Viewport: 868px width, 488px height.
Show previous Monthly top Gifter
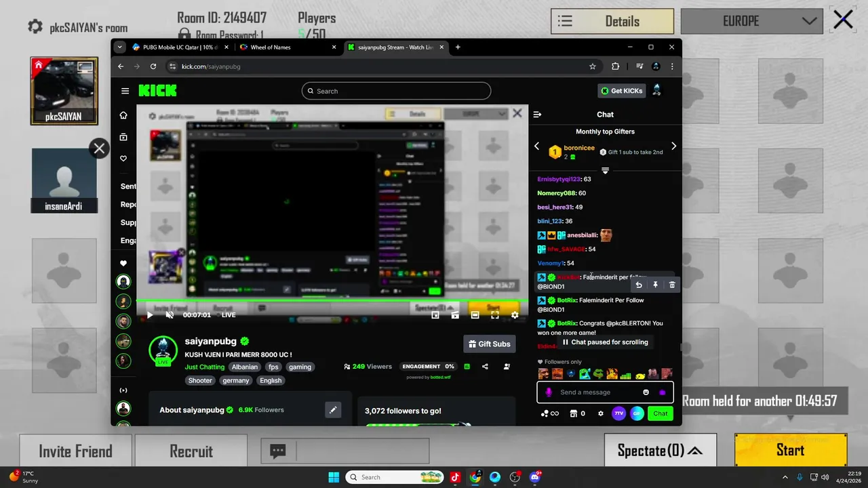click(x=536, y=146)
